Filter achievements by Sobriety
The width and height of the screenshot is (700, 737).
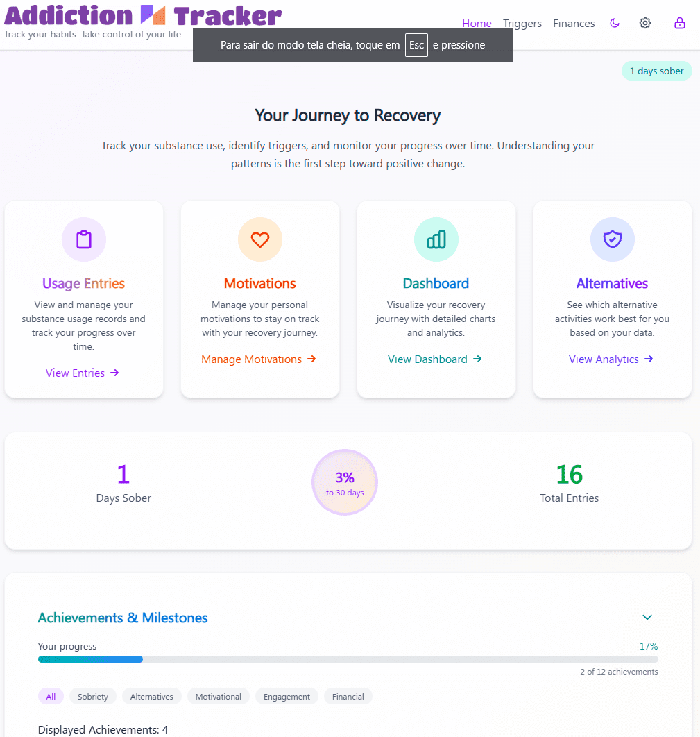click(92, 697)
